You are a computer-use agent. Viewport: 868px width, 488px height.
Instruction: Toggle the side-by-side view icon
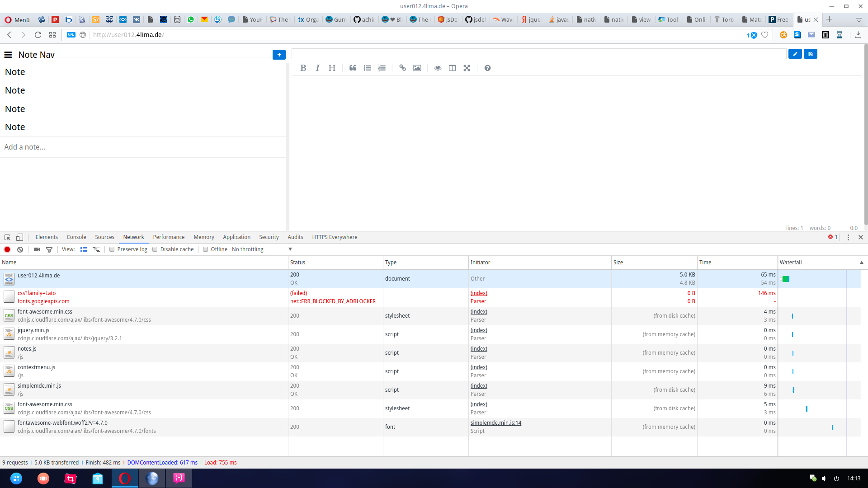click(x=452, y=68)
